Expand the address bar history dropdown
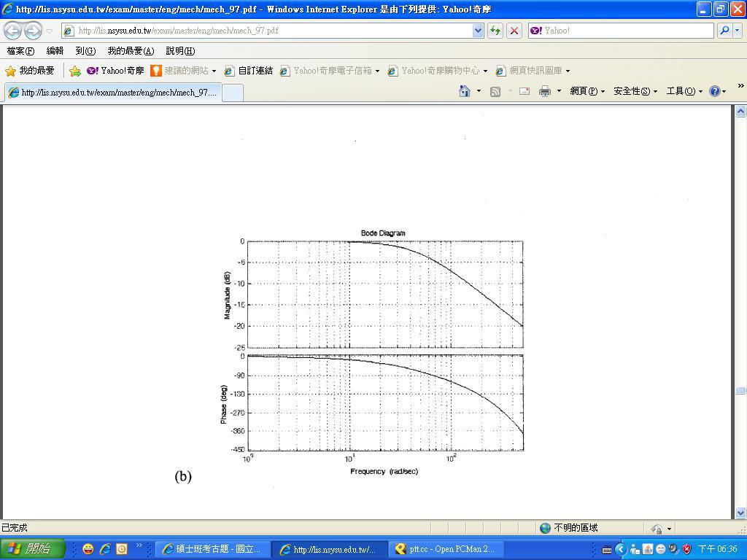 [x=478, y=31]
